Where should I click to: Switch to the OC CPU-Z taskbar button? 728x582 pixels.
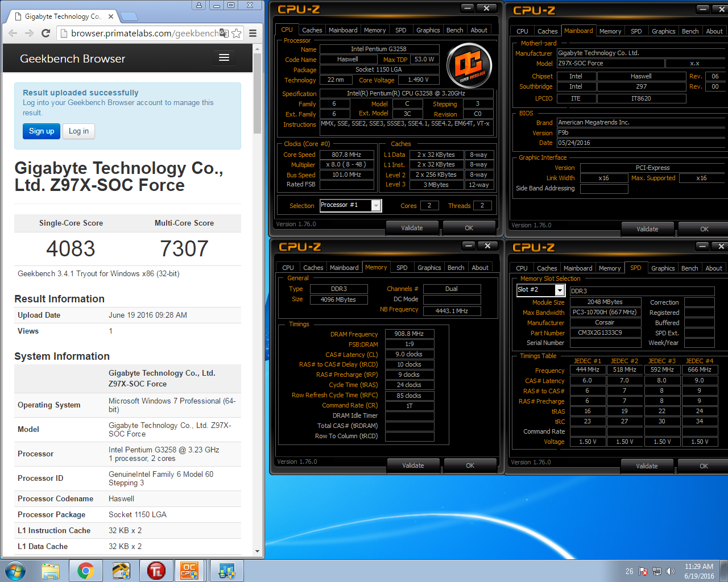pos(190,571)
